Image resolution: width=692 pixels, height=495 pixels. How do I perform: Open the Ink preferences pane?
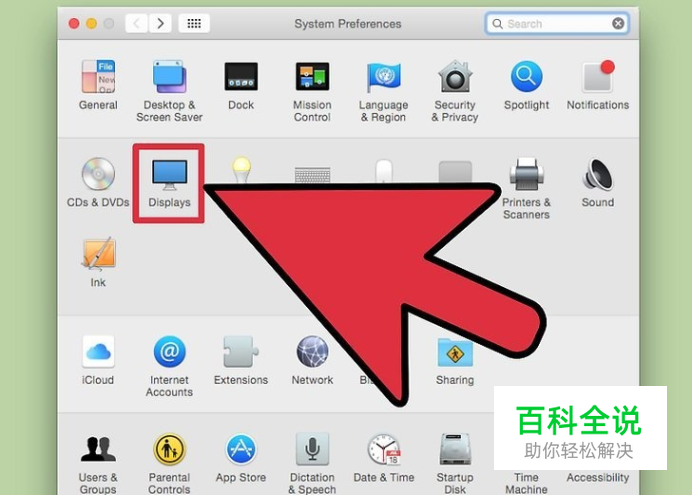98,262
